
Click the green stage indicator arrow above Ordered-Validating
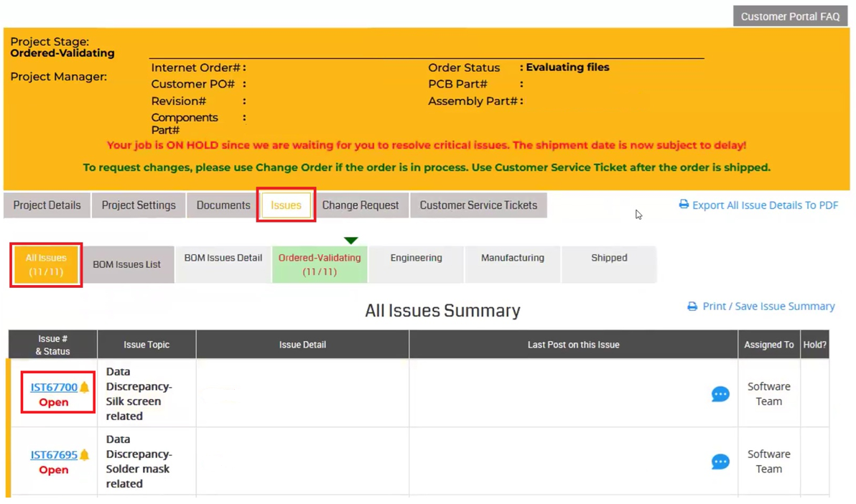(350, 240)
